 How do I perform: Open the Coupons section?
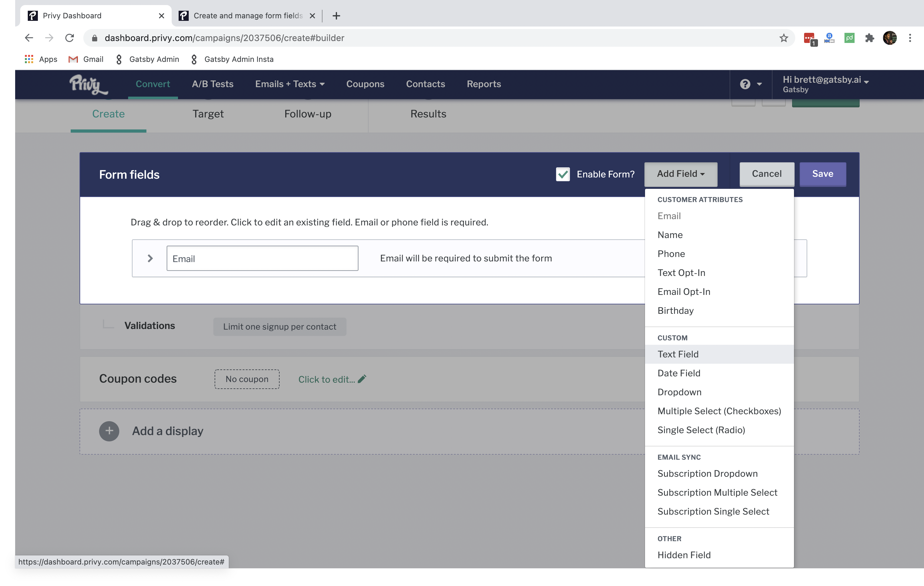click(365, 84)
